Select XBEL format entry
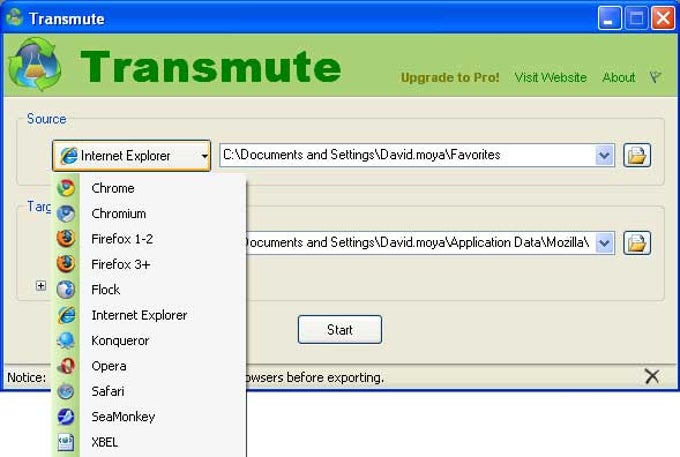 click(149, 442)
